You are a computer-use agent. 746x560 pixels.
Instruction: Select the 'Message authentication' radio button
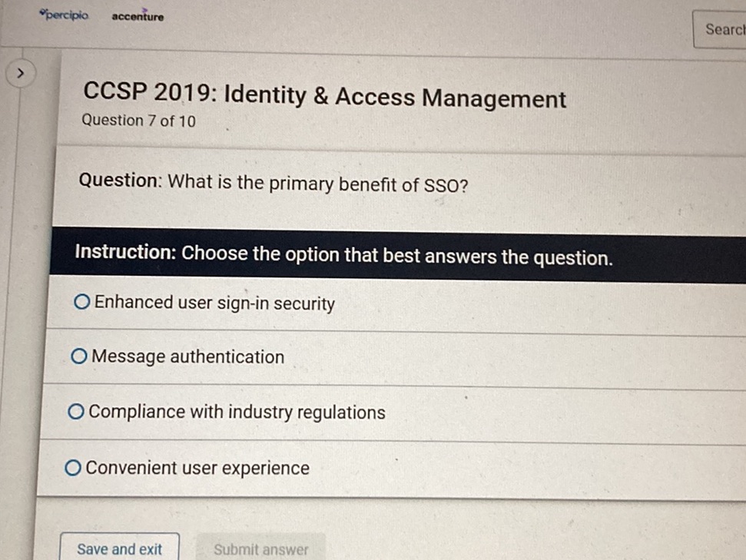[79, 355]
